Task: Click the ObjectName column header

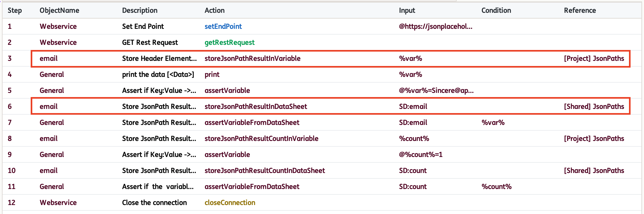Action: point(59,10)
